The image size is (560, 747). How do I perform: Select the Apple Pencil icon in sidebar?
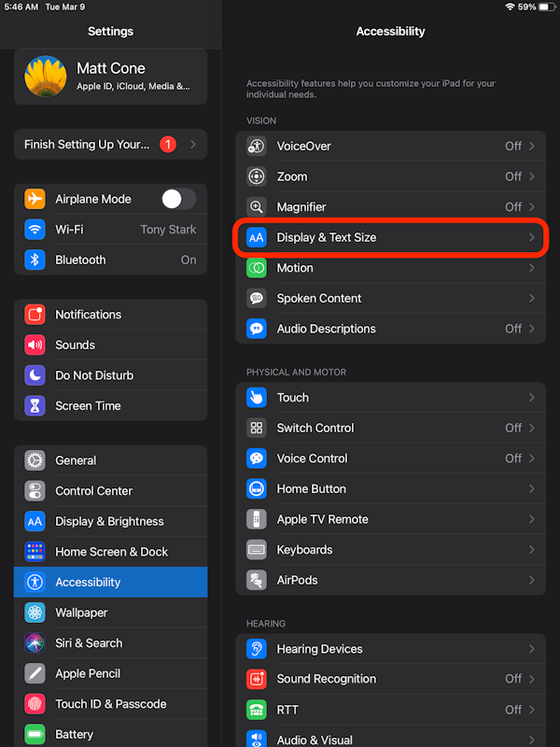pyautogui.click(x=33, y=673)
